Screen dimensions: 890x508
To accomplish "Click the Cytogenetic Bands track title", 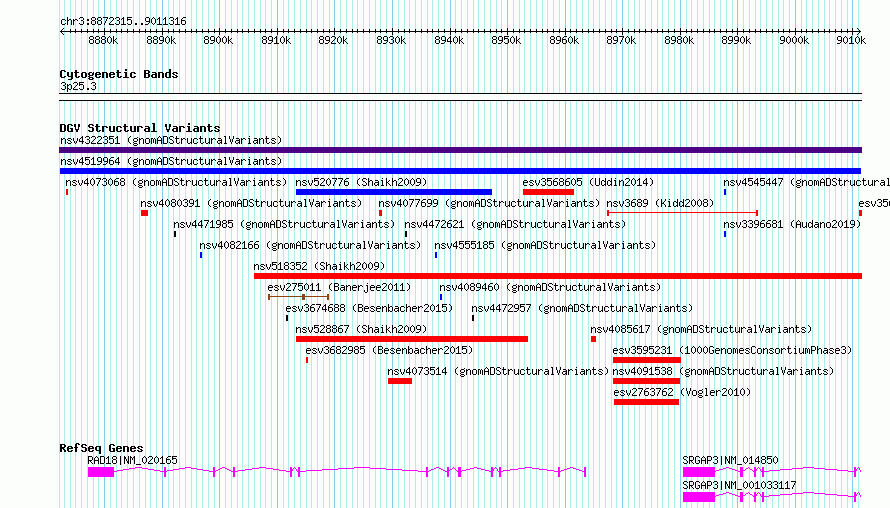I will 119,74.
